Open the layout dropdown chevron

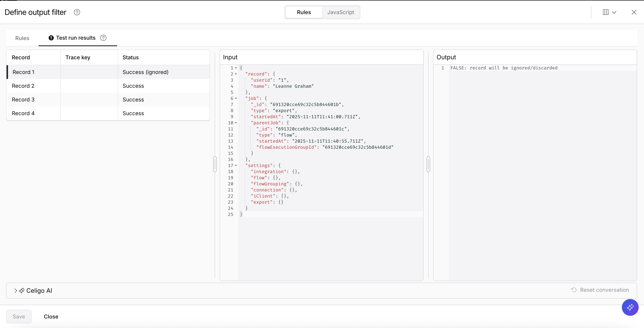tap(614, 12)
